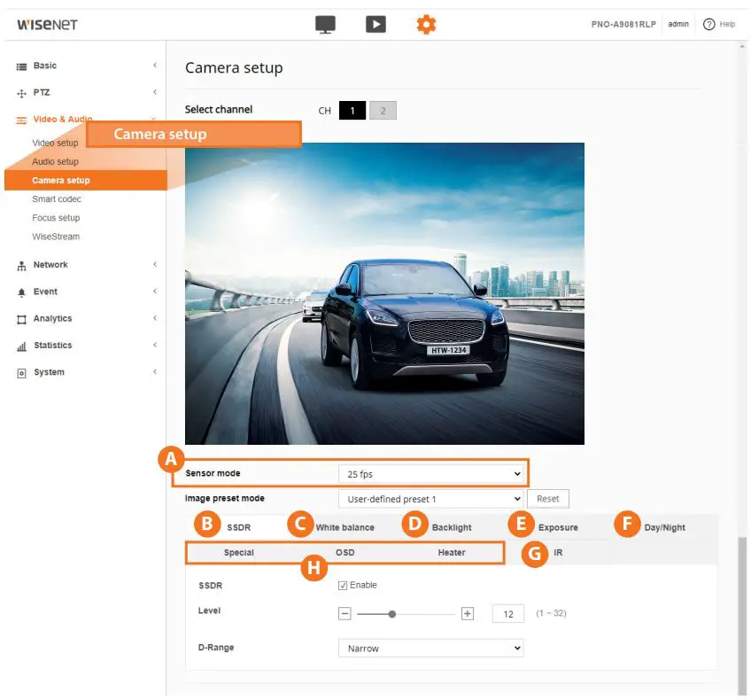
Task: Switch to the Heater tab
Action: tap(452, 552)
